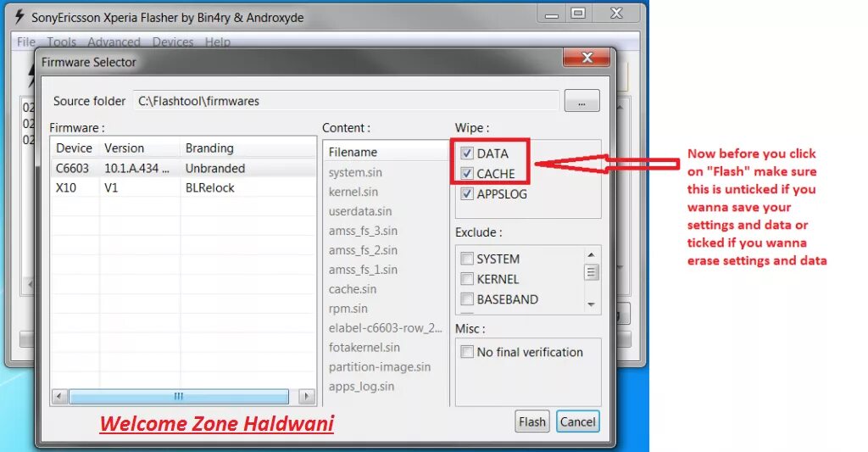868x452 pixels.
Task: Close the Firmware Selector with red X
Action: tap(587, 57)
